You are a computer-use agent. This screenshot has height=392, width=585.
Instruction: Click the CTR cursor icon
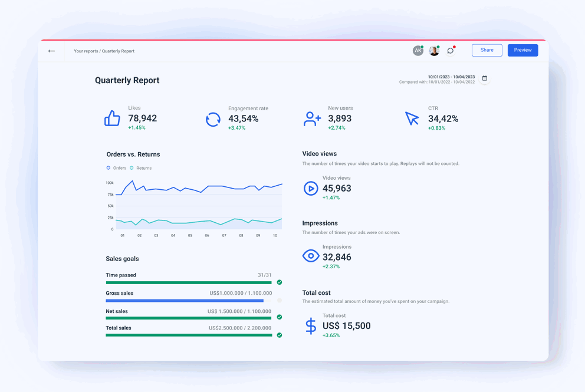tap(412, 118)
